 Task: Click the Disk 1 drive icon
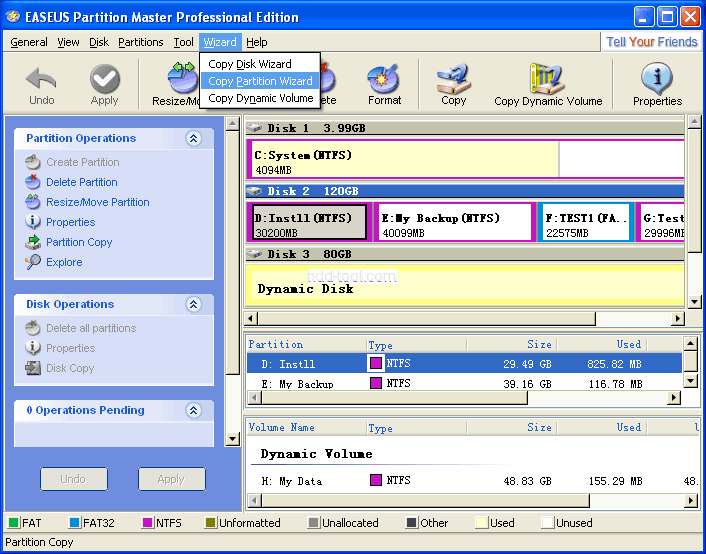(x=254, y=128)
